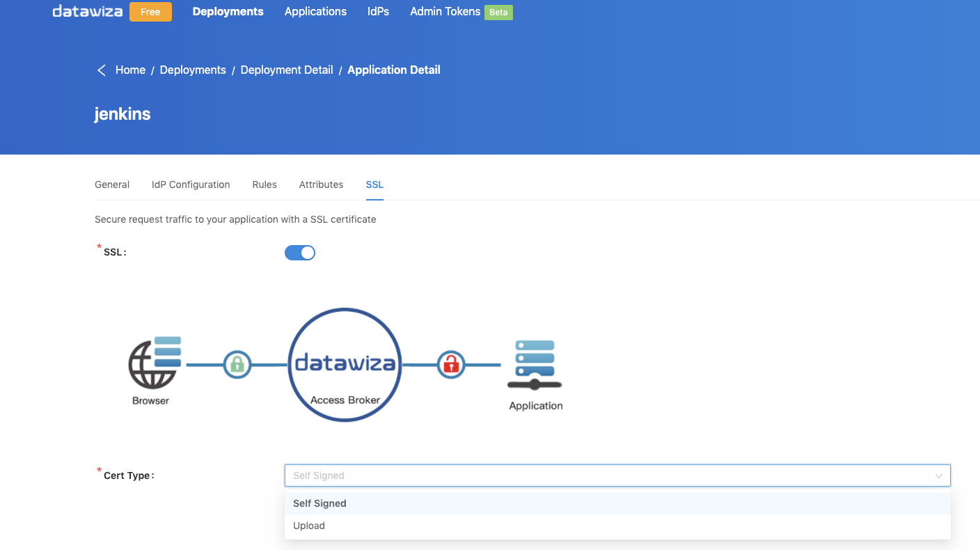Choose Upload from Cert Type list
Image resolution: width=980 pixels, height=550 pixels.
point(617,526)
